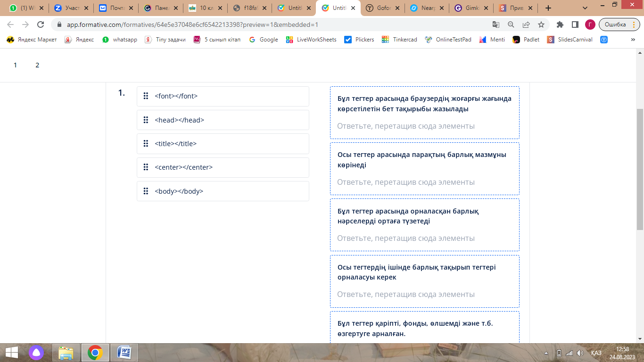Click the Ошибка error button
Viewport: 644px width, 362px height.
tap(619, 25)
